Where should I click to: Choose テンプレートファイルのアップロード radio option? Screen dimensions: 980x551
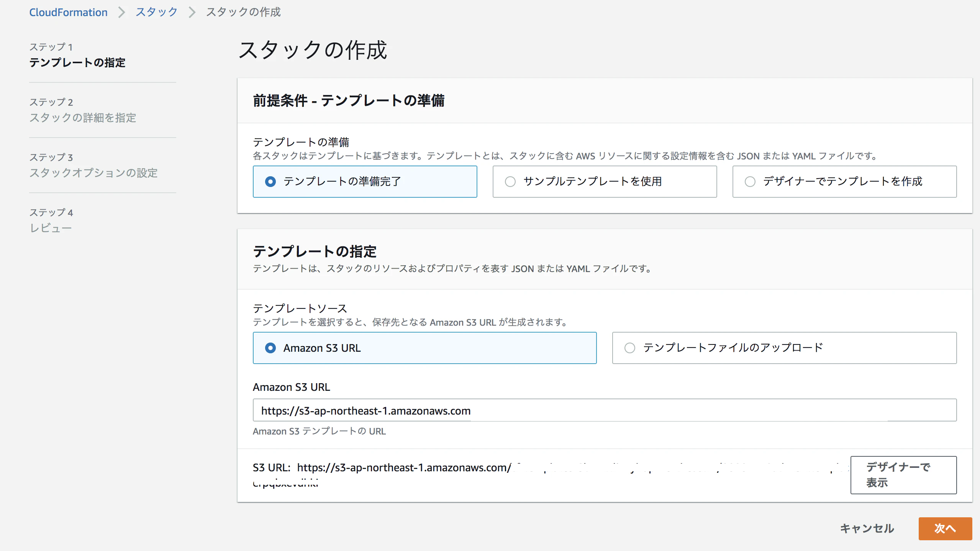tap(784, 348)
